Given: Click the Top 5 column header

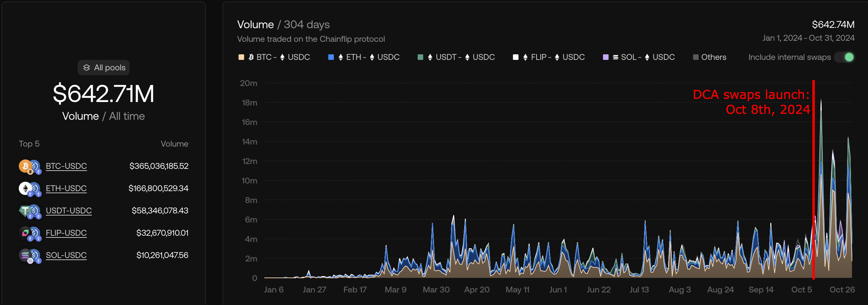Looking at the screenshot, I should 29,144.
